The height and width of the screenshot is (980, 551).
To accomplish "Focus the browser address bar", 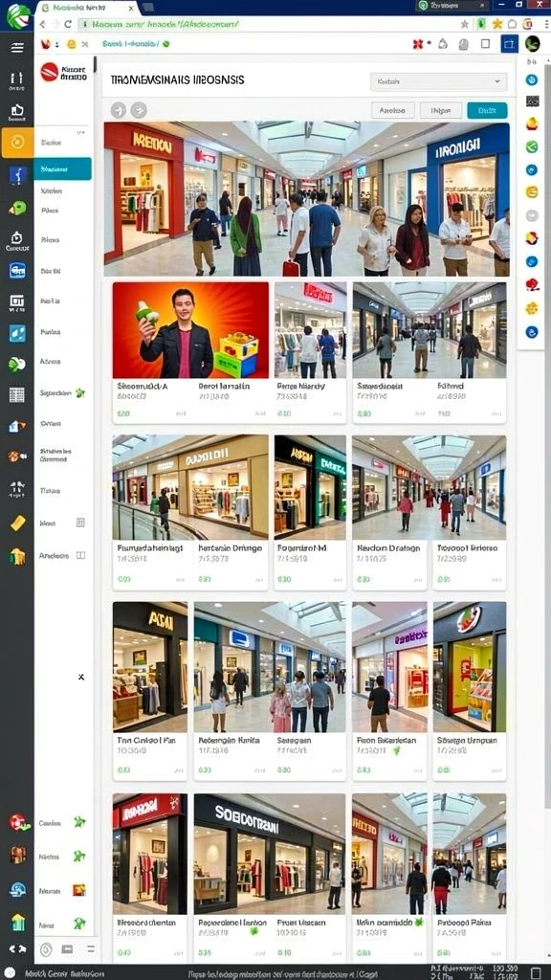I will 269,24.
